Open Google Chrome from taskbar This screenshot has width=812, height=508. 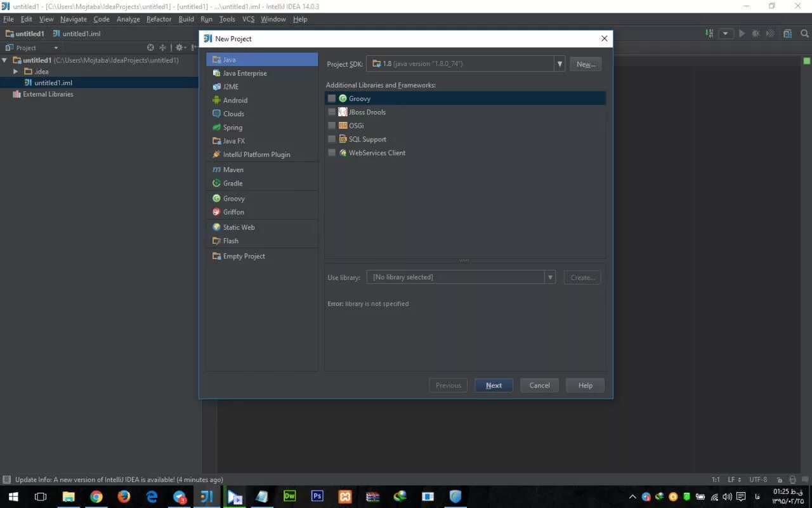click(96, 497)
